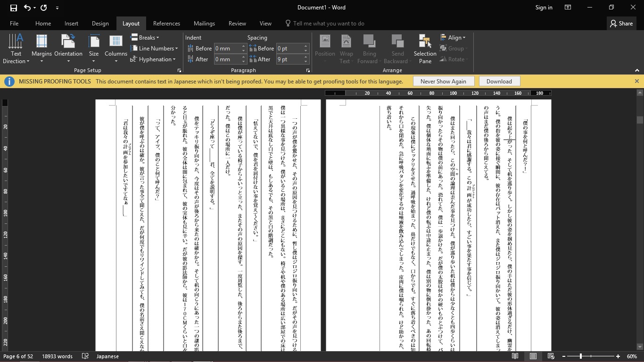Open the Margins gallery

(41, 49)
